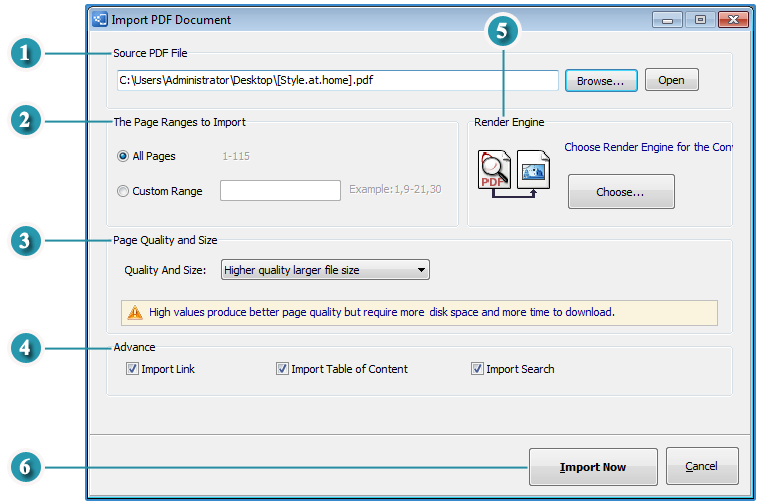Open the Quality And Size dropdown
The height and width of the screenshot is (504, 763).
pyautogui.click(x=325, y=270)
